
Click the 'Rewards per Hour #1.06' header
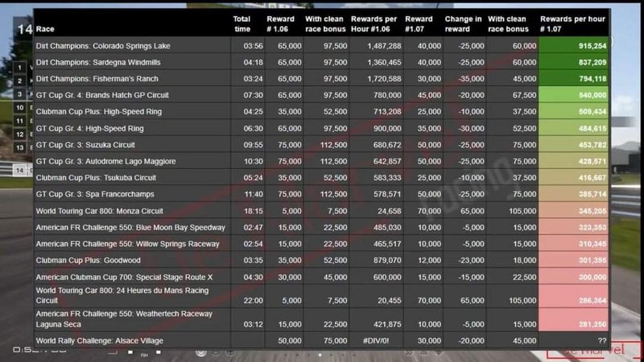(x=374, y=24)
